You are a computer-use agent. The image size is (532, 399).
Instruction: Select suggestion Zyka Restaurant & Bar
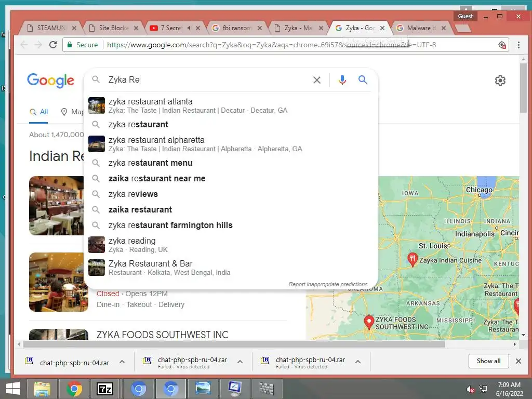[x=231, y=268]
